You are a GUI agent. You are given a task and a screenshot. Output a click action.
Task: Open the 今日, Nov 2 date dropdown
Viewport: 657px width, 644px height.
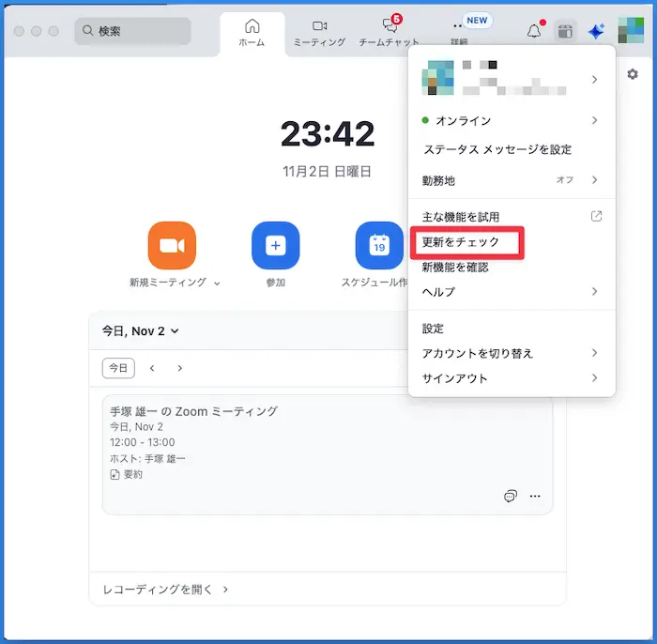pos(141,331)
